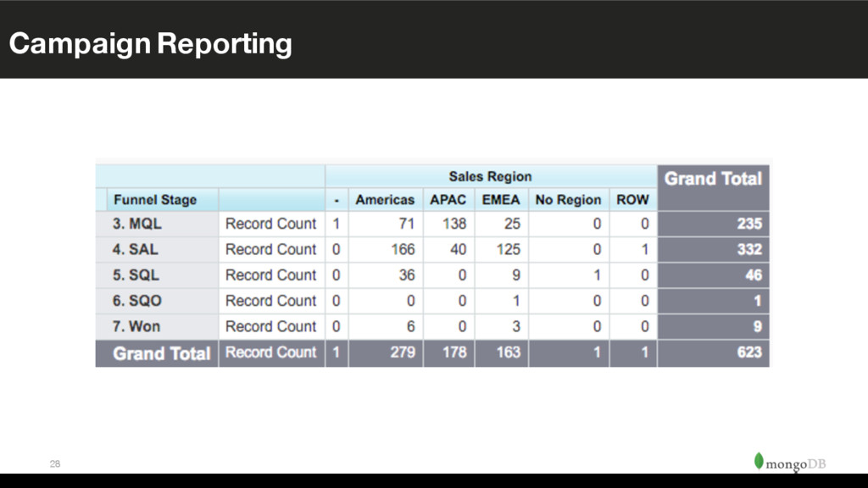Screen dimensions: 868x488
Task: Click Record Count in the Won row
Action: pyautogui.click(x=270, y=326)
